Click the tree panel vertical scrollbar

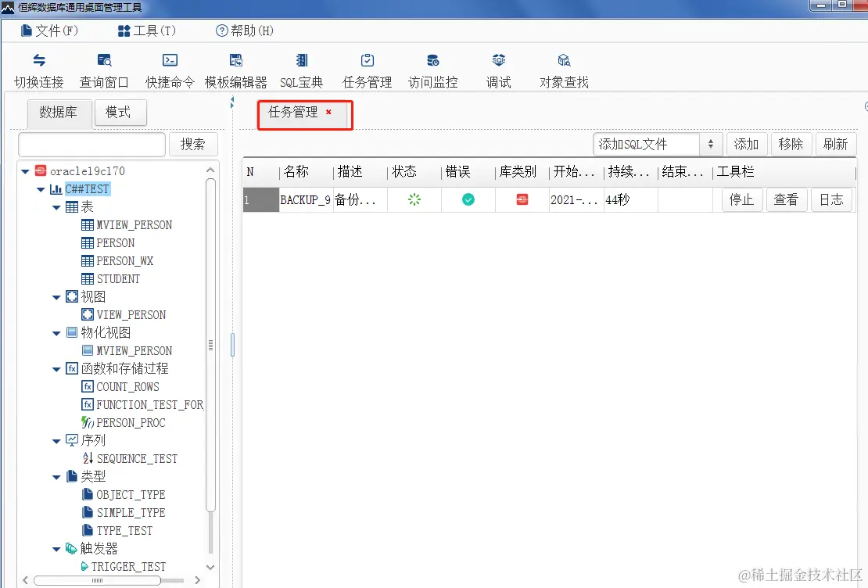210,344
